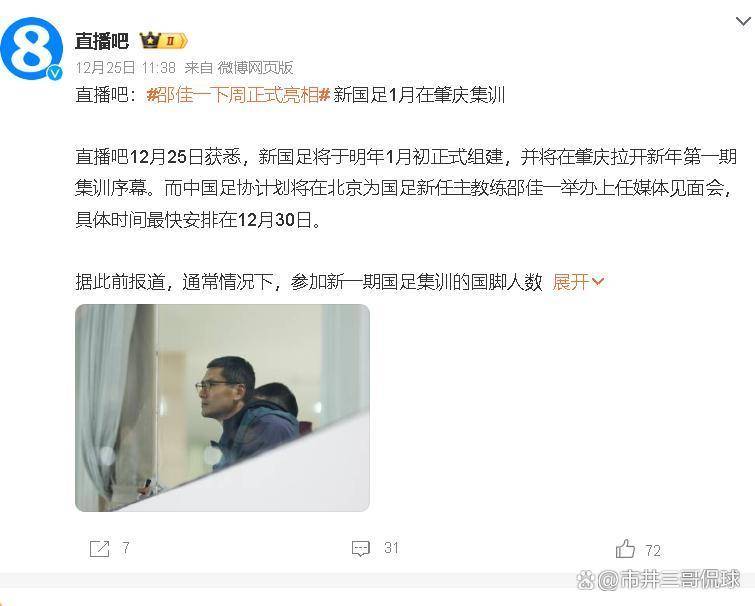Open comments via the speech bubble icon
This screenshot has height=606, width=755.
coord(361,549)
